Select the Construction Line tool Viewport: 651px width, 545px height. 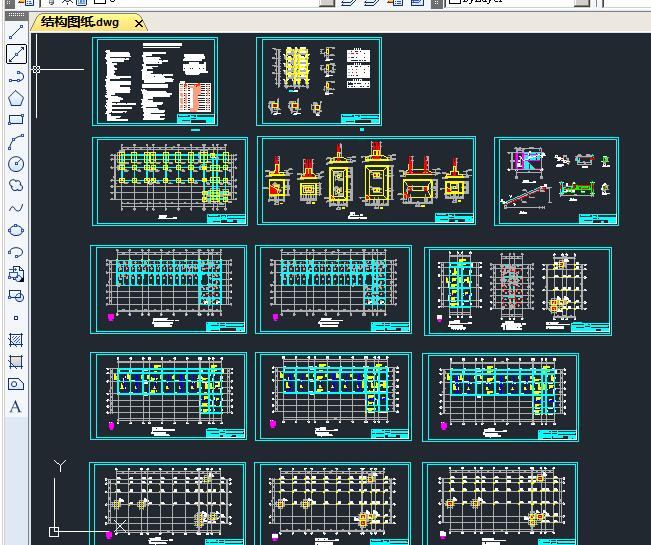tap(16, 54)
